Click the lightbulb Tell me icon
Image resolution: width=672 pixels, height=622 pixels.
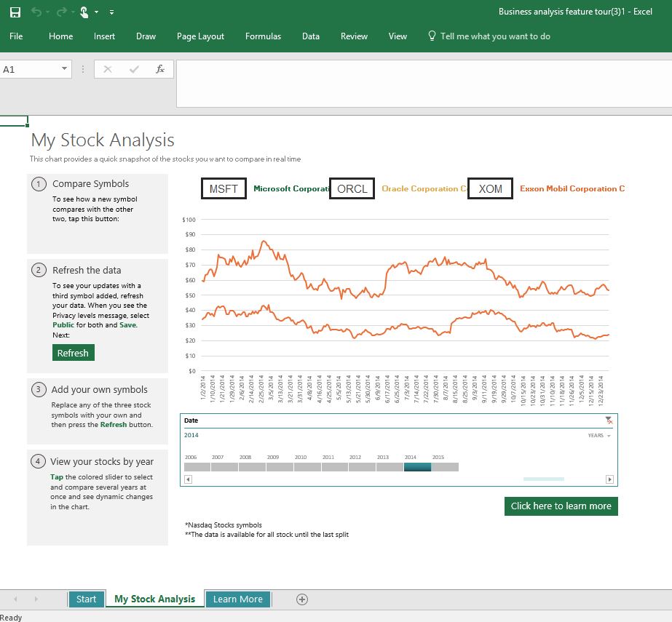432,36
